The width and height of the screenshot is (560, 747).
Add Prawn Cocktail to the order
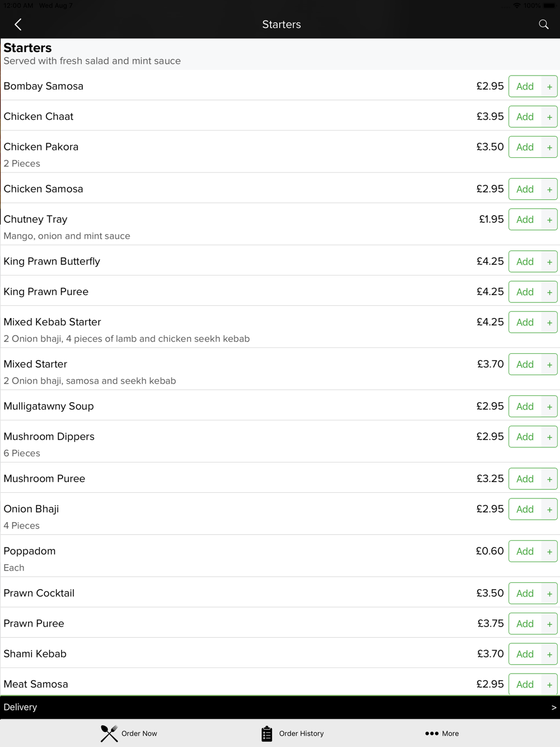[525, 593]
